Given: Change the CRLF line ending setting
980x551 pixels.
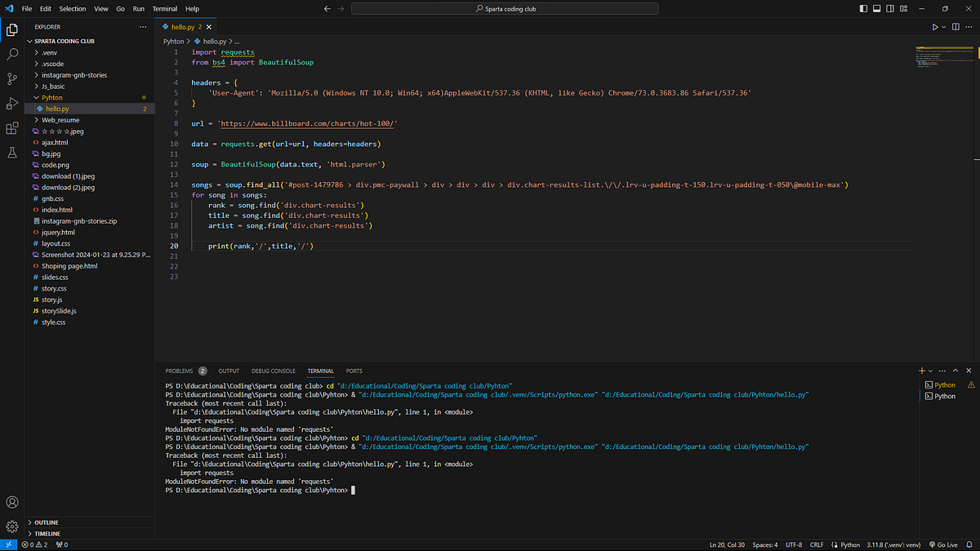Looking at the screenshot, I should 816,544.
